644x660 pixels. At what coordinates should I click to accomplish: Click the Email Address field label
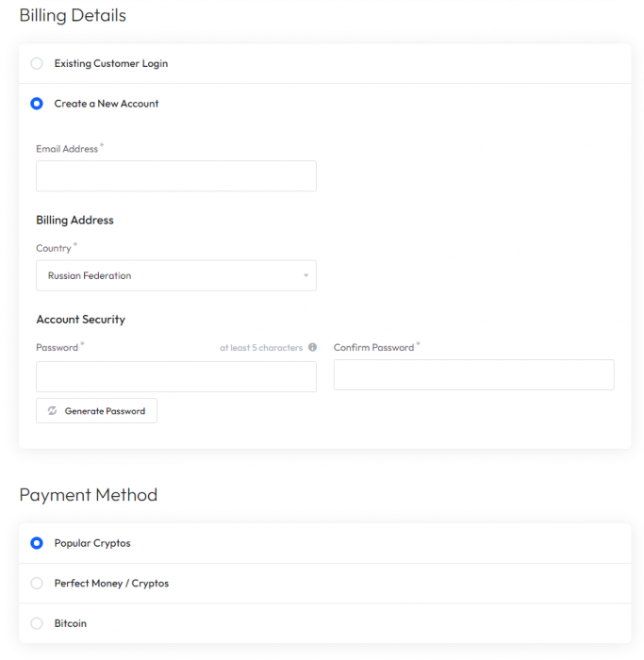pos(67,149)
